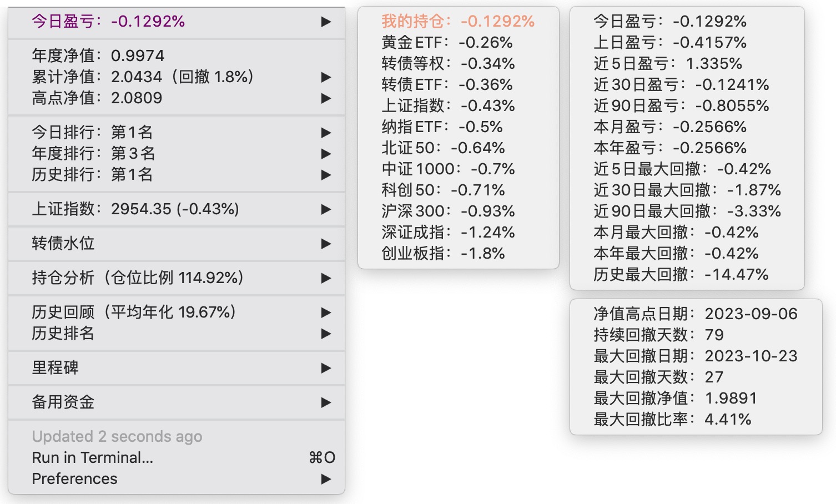Open the 年度排行 submenu arrow
Viewport: 836px width, 504px height.
coord(326,154)
